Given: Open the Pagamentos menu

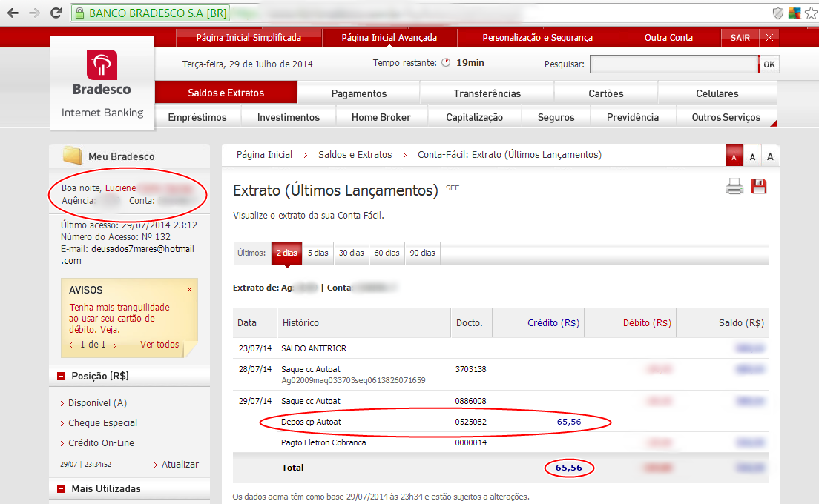Looking at the screenshot, I should tap(359, 93).
